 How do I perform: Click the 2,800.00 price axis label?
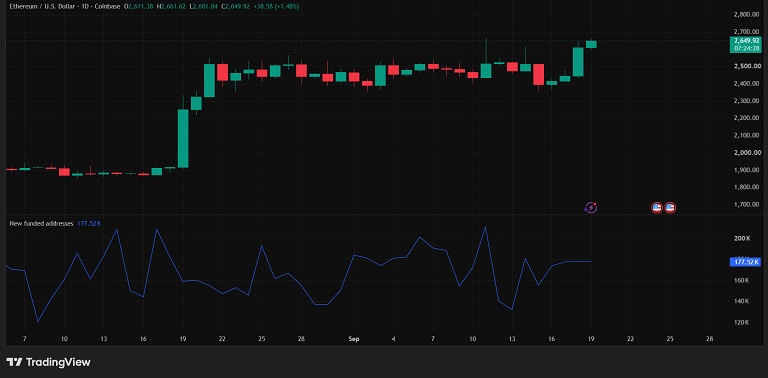[x=747, y=15]
